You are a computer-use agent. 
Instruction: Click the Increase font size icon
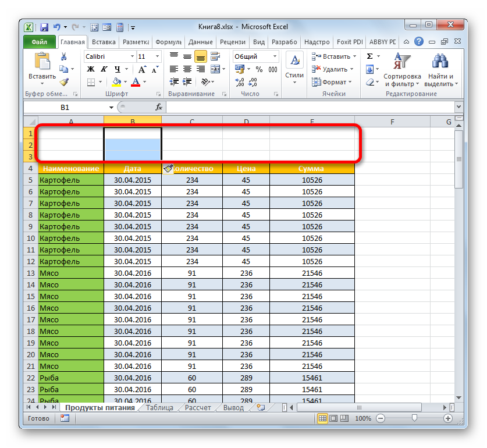(142, 69)
